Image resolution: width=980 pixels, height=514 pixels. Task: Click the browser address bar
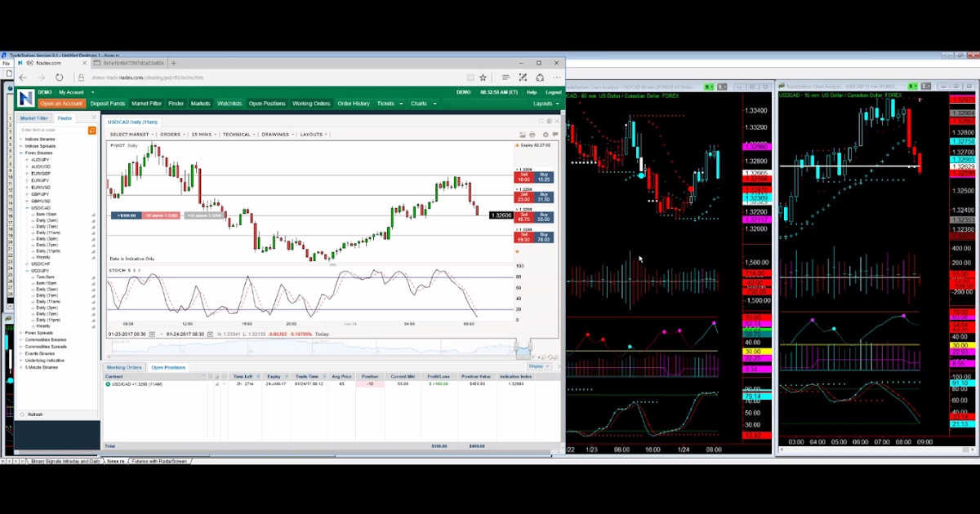click(269, 78)
